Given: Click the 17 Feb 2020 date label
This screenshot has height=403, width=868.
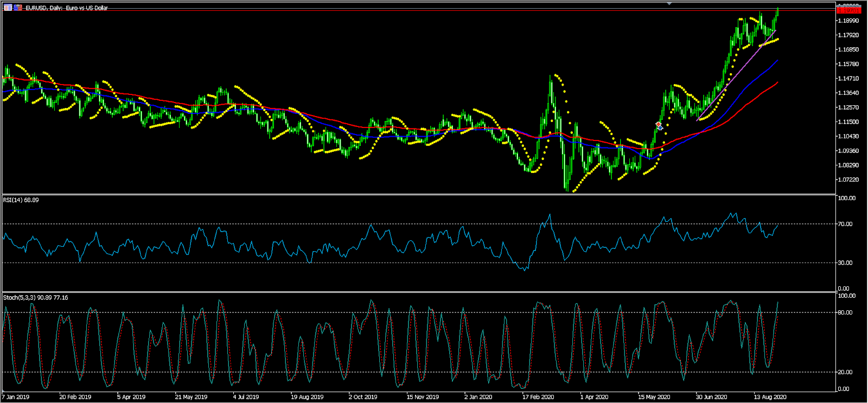Looking at the screenshot, I should click(x=538, y=397).
